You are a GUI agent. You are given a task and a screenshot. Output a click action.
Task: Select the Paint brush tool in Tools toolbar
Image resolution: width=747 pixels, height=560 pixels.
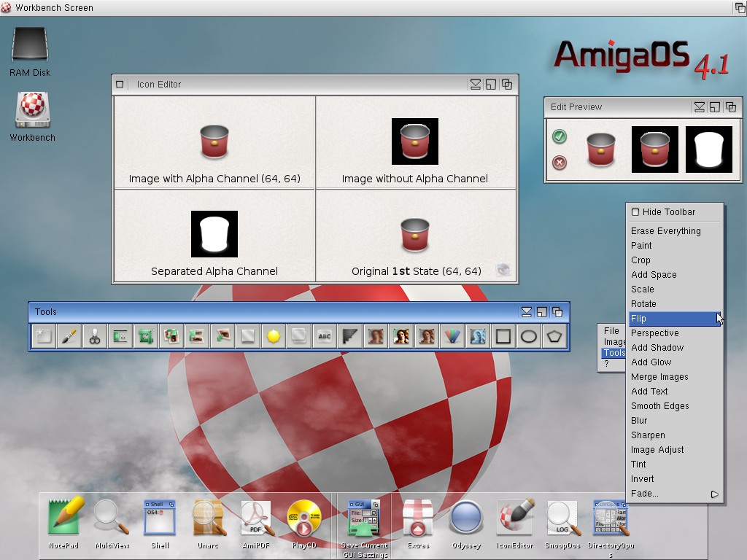click(69, 337)
